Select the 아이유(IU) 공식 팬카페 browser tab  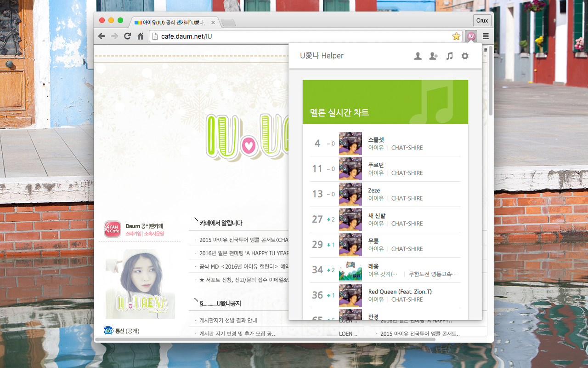(174, 22)
